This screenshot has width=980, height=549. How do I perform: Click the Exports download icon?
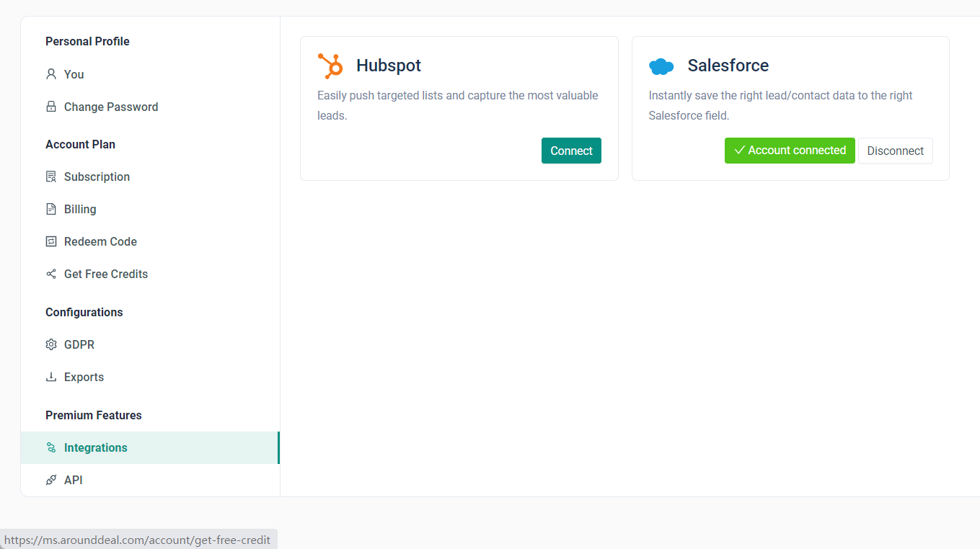[x=51, y=377]
